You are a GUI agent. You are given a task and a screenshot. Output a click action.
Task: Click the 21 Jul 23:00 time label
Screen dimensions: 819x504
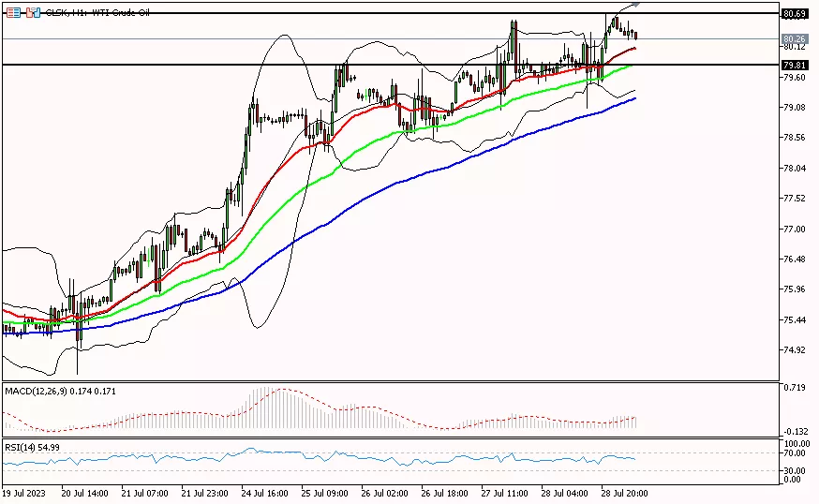click(204, 493)
